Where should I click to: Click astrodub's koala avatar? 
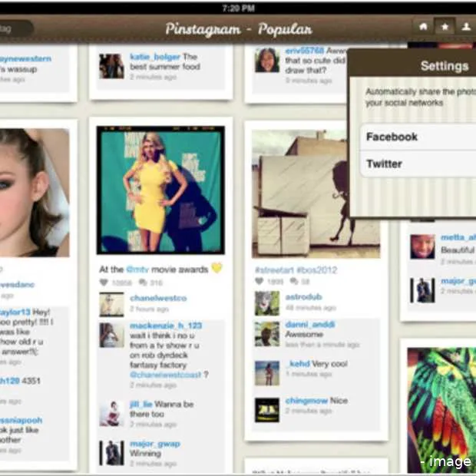tap(267, 303)
